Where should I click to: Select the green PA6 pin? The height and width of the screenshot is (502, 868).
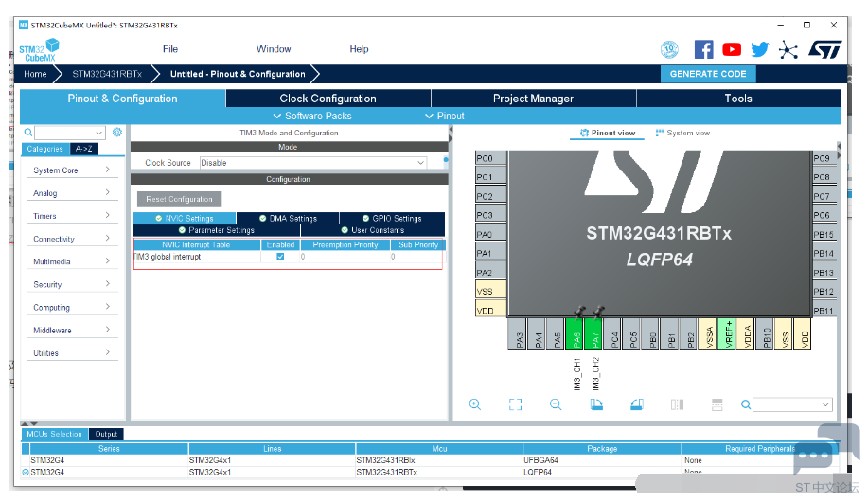(x=576, y=333)
